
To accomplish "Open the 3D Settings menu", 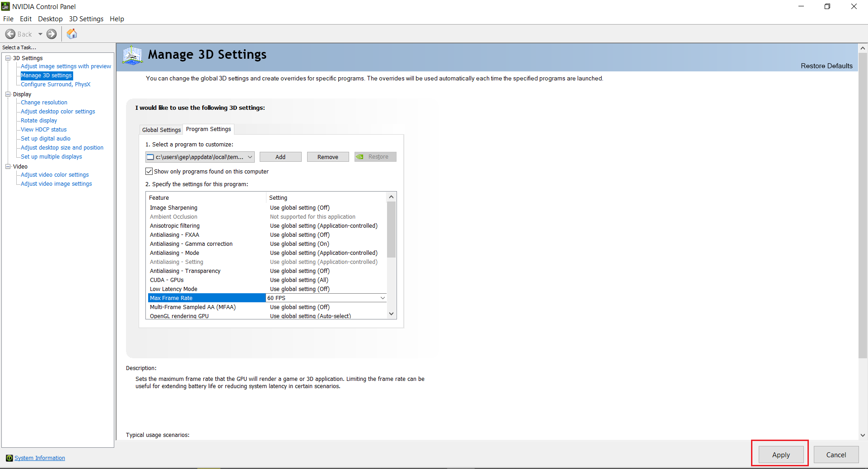I will coord(86,19).
